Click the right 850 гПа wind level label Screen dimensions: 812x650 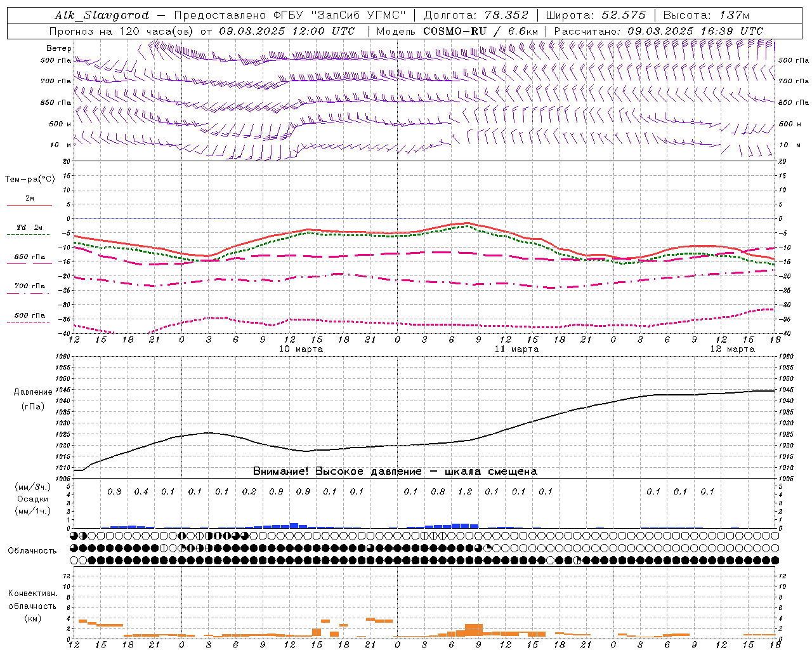[x=794, y=102]
